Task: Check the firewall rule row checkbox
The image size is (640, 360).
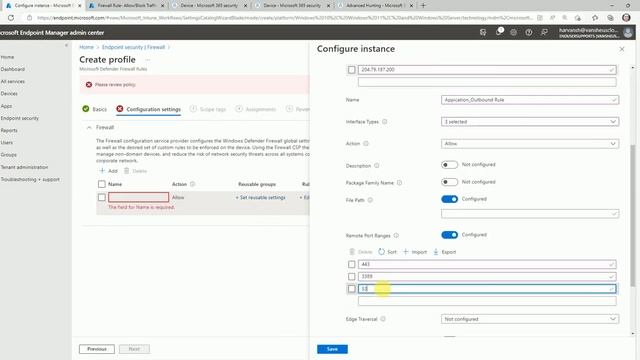Action: click(102, 198)
